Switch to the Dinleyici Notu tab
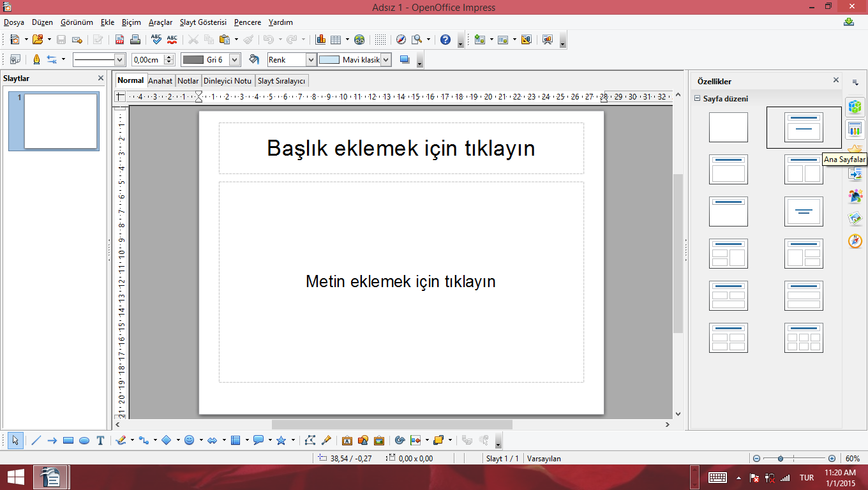Image resolution: width=868 pixels, height=490 pixels. 227,81
